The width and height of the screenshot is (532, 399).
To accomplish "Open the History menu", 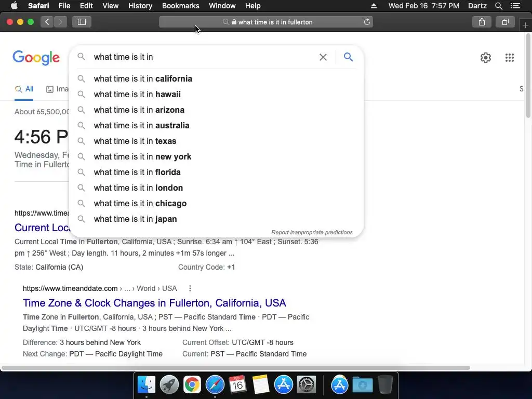I will (x=140, y=6).
